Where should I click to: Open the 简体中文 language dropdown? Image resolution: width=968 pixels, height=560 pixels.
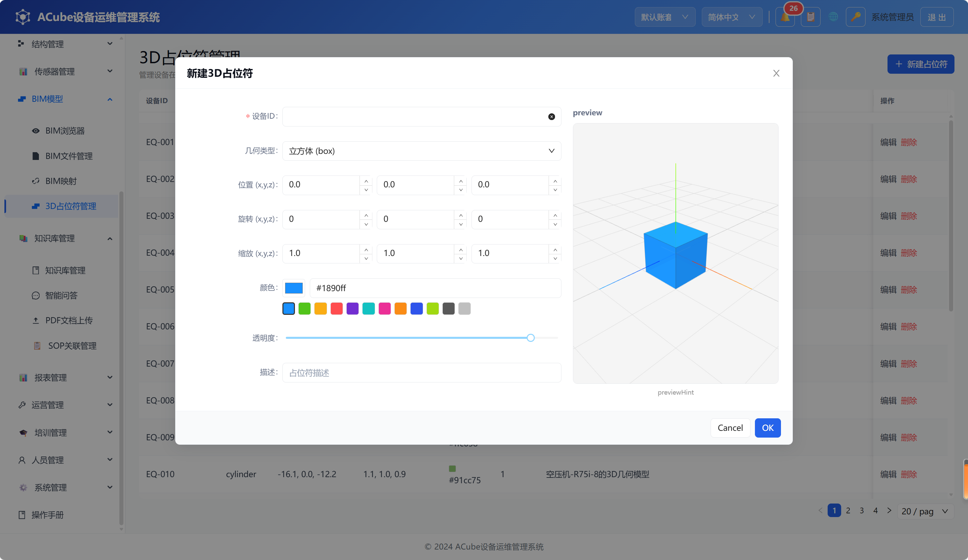click(732, 17)
